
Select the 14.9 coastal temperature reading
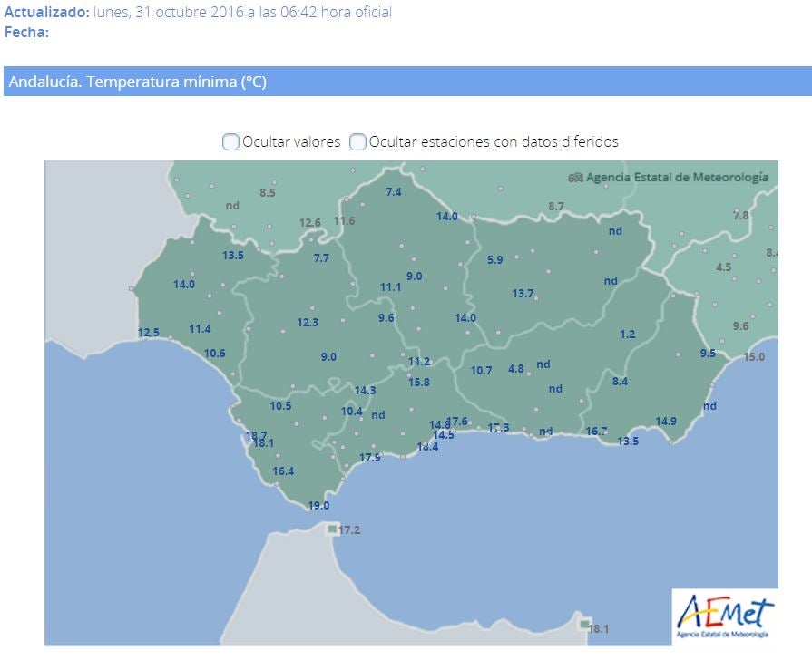666,422
